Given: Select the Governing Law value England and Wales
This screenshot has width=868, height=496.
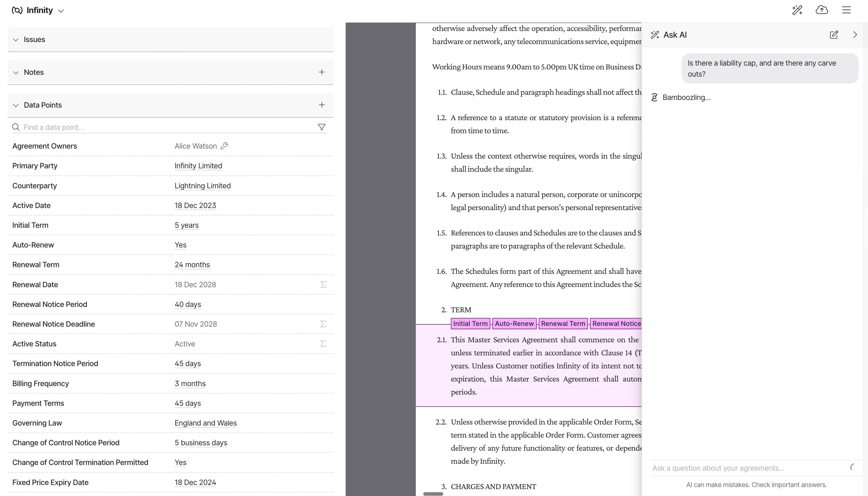Looking at the screenshot, I should tap(206, 423).
